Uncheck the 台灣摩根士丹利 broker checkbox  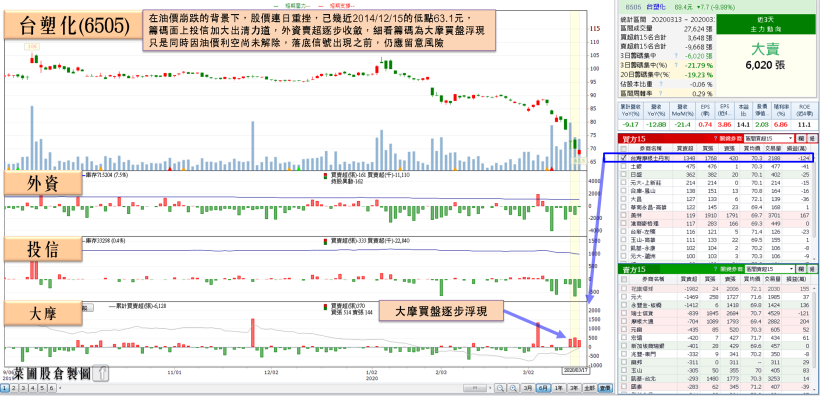[623, 157]
